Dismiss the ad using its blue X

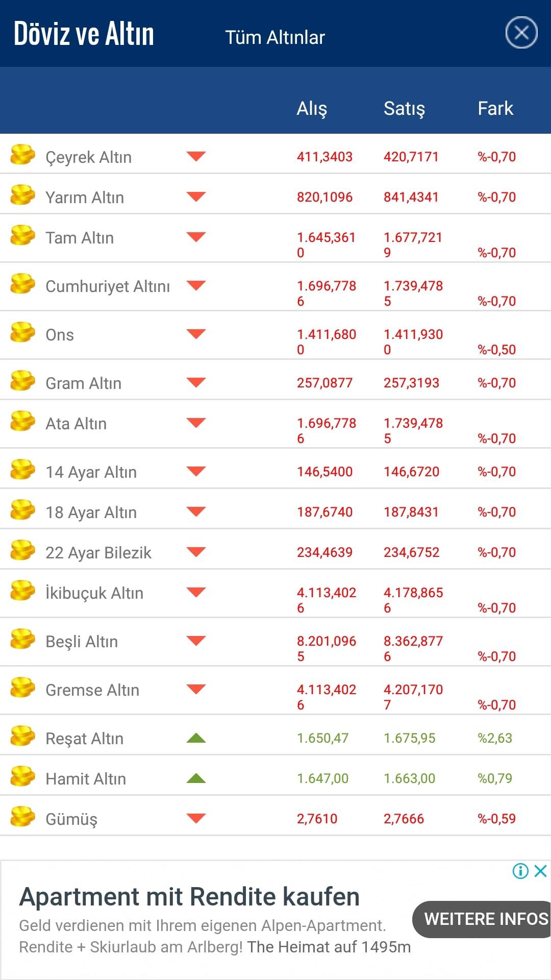pos(540,871)
